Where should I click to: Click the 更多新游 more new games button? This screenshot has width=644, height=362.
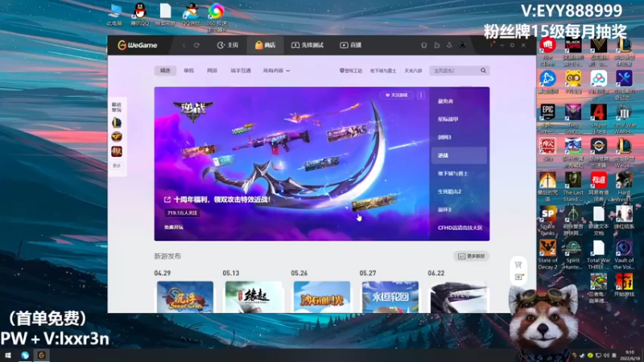tap(472, 256)
